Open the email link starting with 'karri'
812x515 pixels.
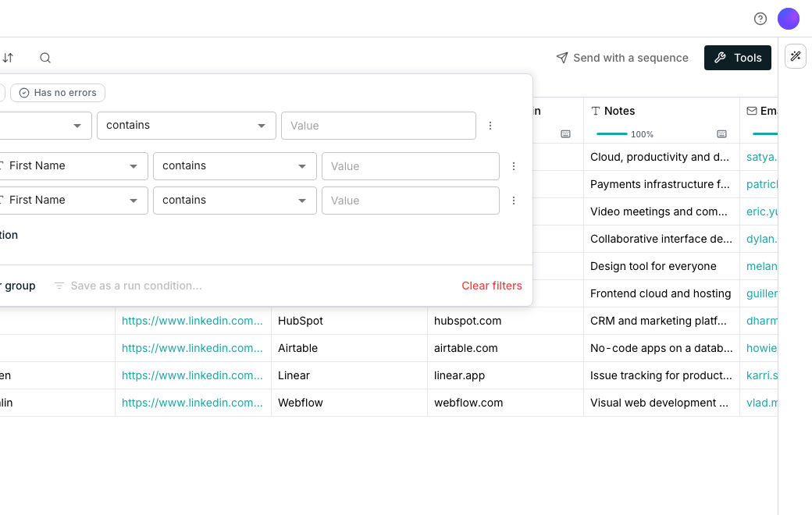[x=762, y=375]
